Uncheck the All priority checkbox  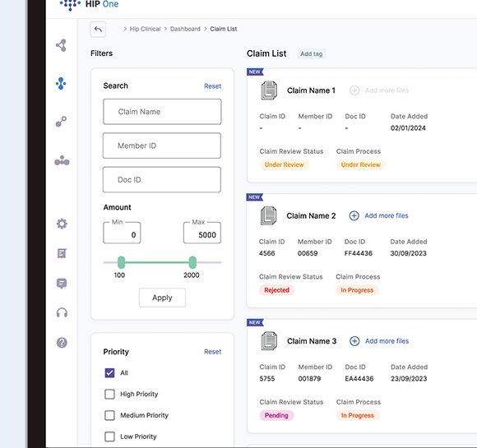(109, 373)
